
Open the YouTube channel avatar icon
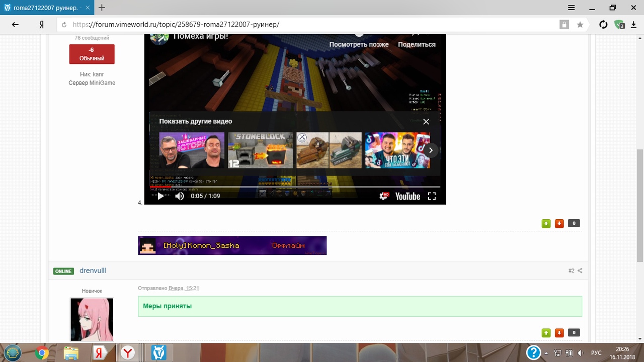(159, 39)
